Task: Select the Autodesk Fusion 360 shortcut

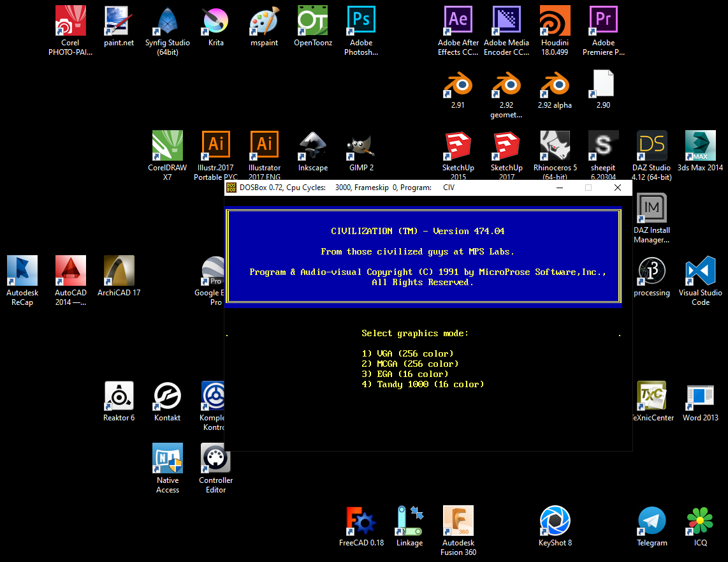Action: 458,521
